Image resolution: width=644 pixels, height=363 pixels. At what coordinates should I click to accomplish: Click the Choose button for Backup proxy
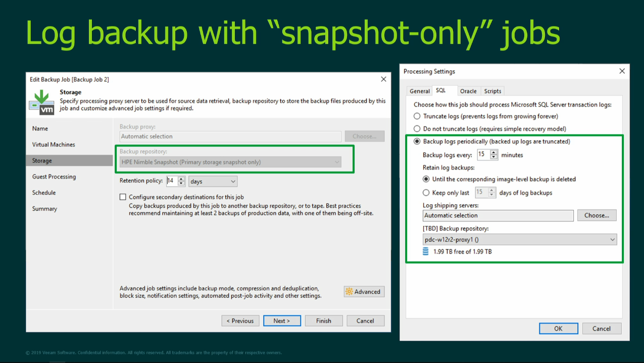click(x=365, y=137)
